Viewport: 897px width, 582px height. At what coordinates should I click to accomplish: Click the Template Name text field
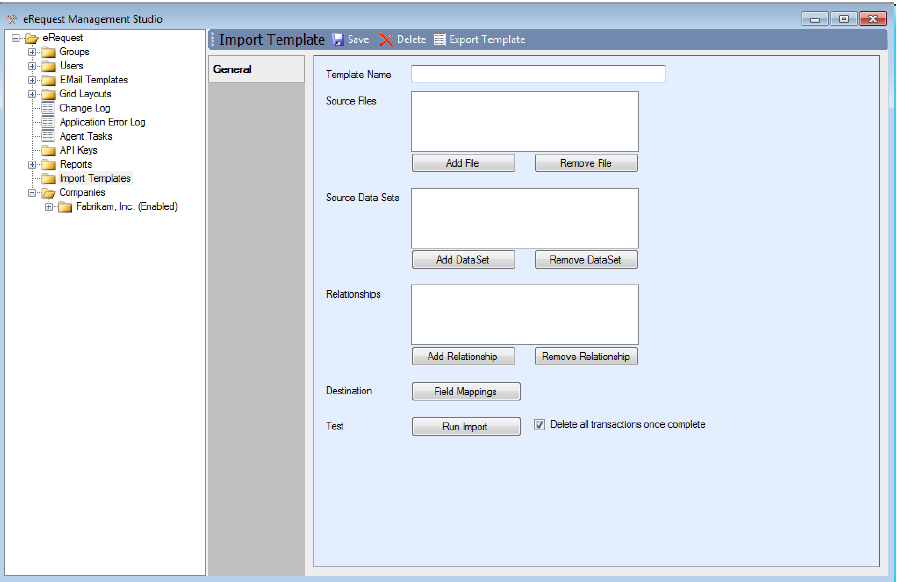[x=538, y=74]
